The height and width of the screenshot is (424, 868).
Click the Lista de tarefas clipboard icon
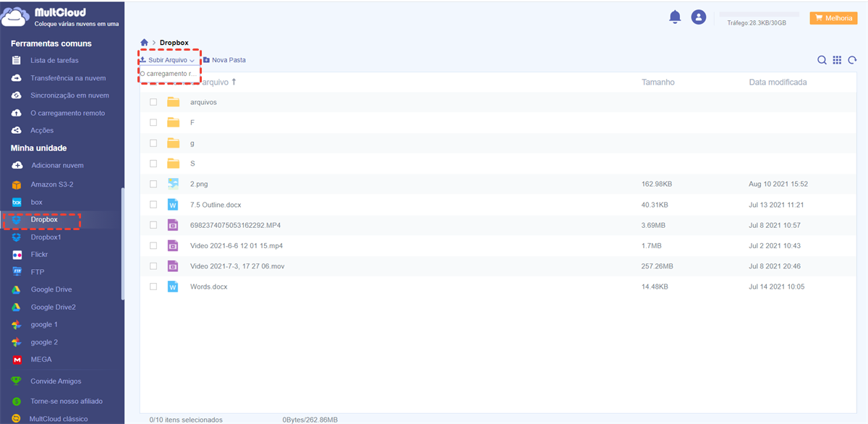(17, 60)
